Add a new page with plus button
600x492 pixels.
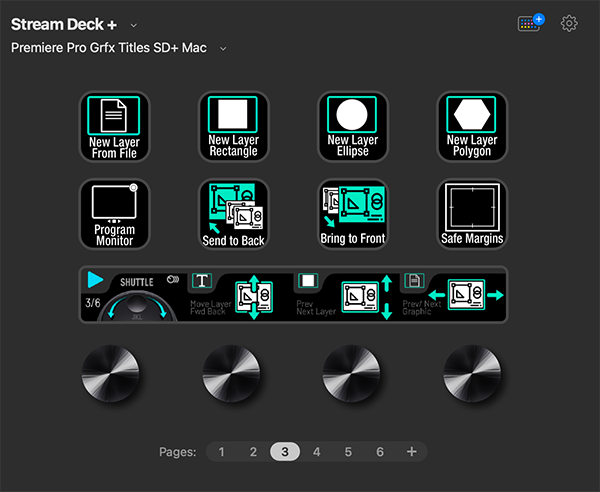coord(411,452)
